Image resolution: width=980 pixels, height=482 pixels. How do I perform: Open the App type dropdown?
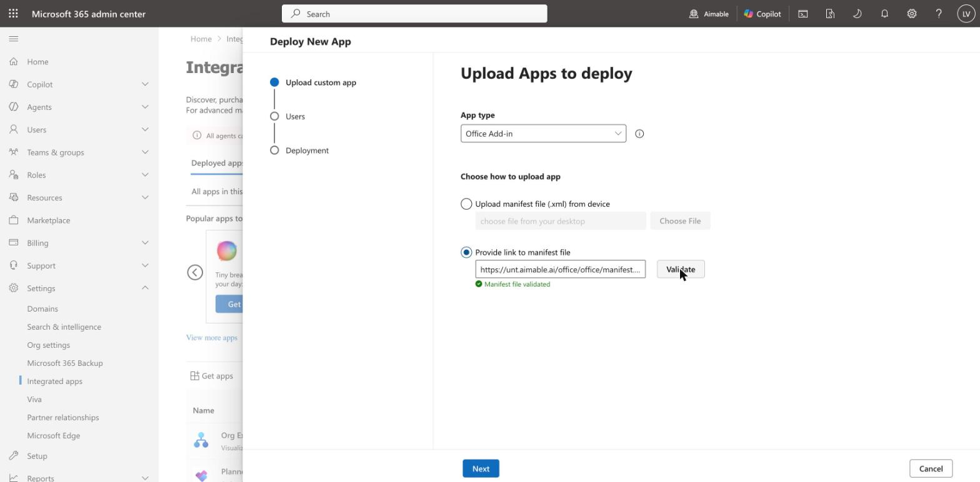pos(543,134)
